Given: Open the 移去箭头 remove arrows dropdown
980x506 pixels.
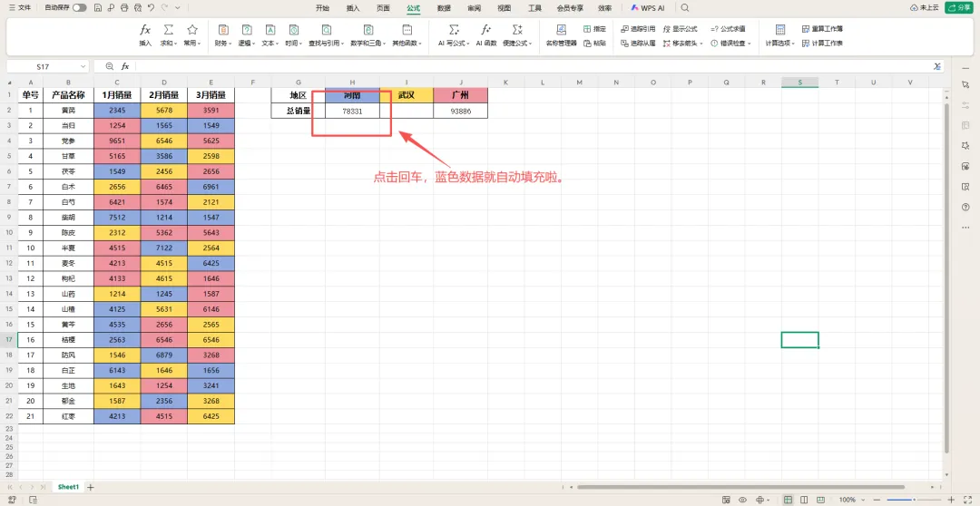Looking at the screenshot, I should point(683,44).
